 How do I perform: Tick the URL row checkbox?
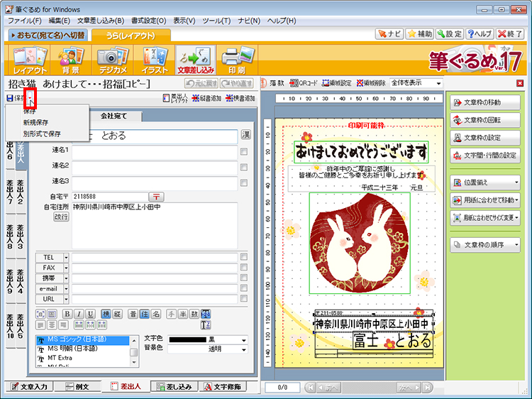coord(244,298)
